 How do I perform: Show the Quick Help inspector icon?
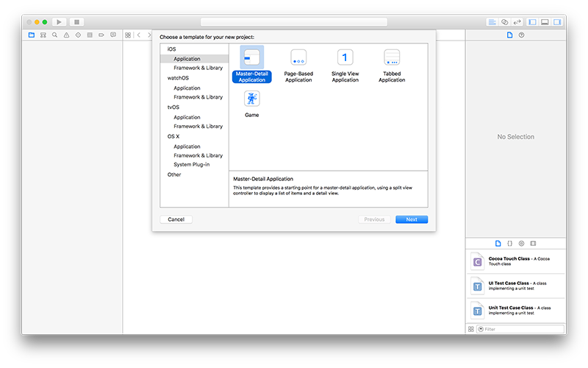tap(521, 35)
